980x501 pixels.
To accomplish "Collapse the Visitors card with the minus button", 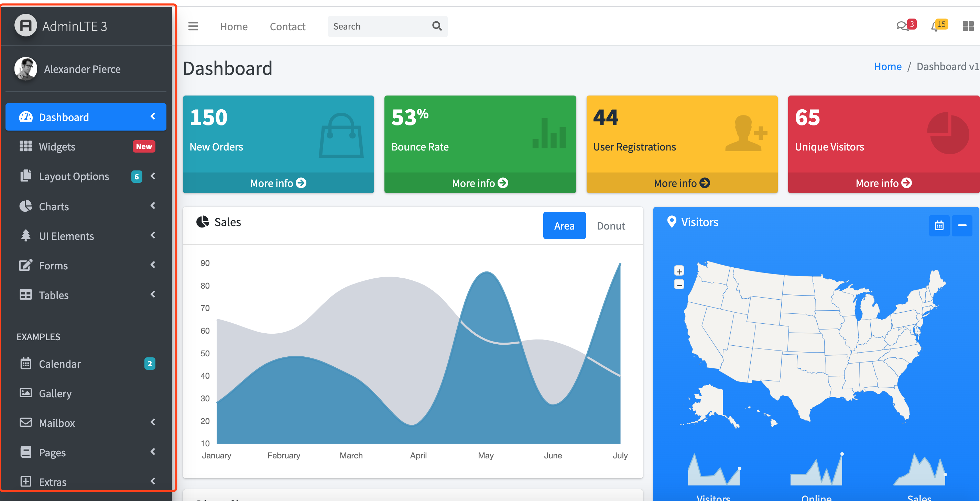I will 962,225.
